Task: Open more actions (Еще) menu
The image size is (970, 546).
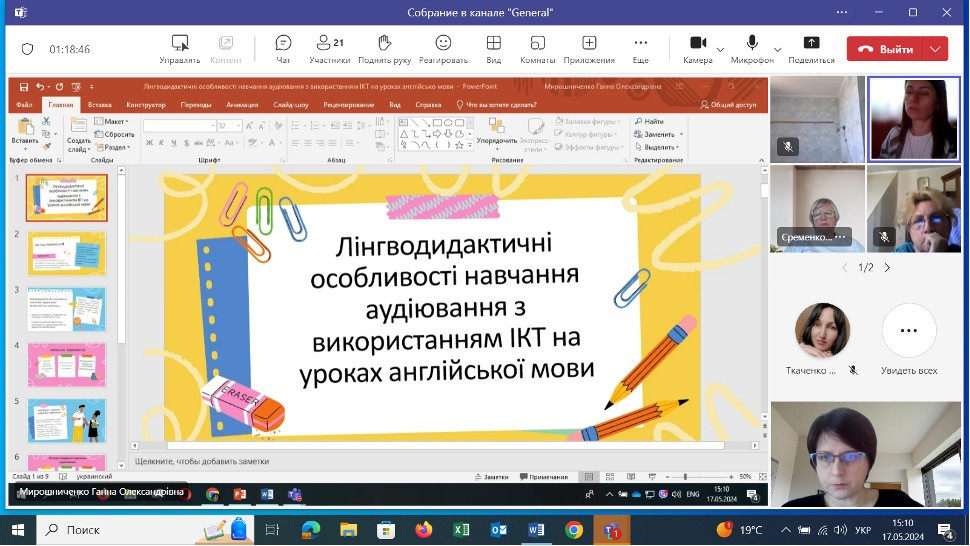Action: 641,48
